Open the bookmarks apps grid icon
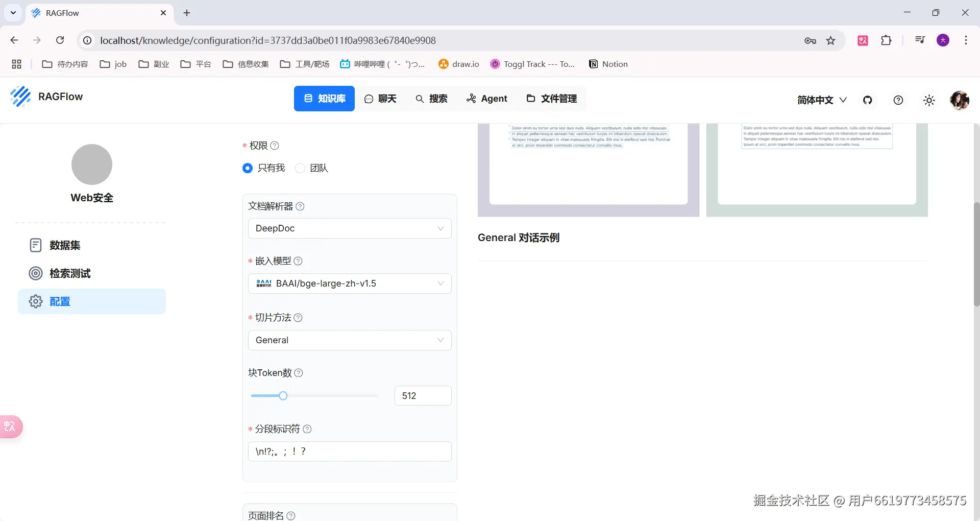This screenshot has width=980, height=521. tap(16, 64)
